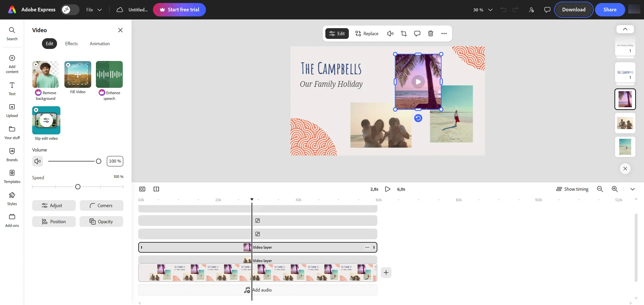
Task: Select the Fill Video option
Action: (x=78, y=77)
